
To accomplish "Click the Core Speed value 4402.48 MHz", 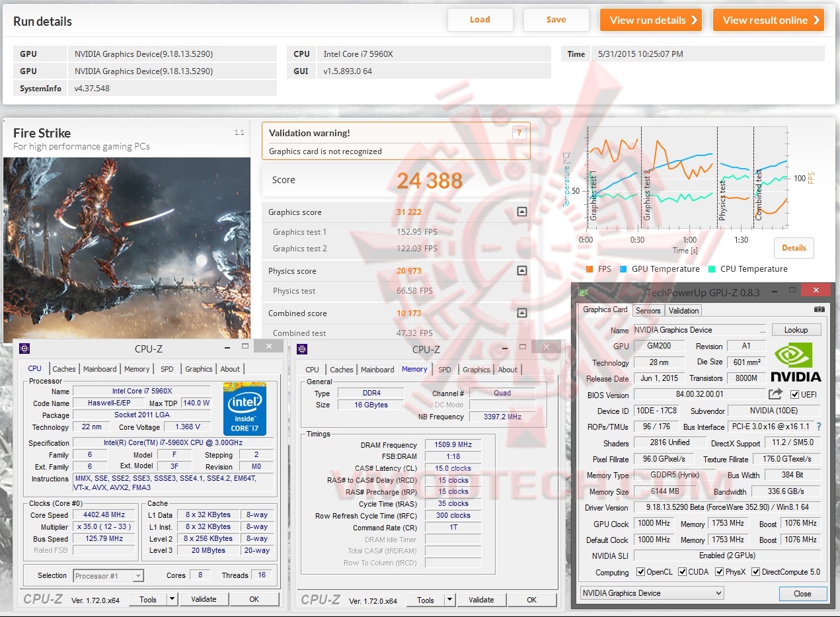I will [x=105, y=515].
